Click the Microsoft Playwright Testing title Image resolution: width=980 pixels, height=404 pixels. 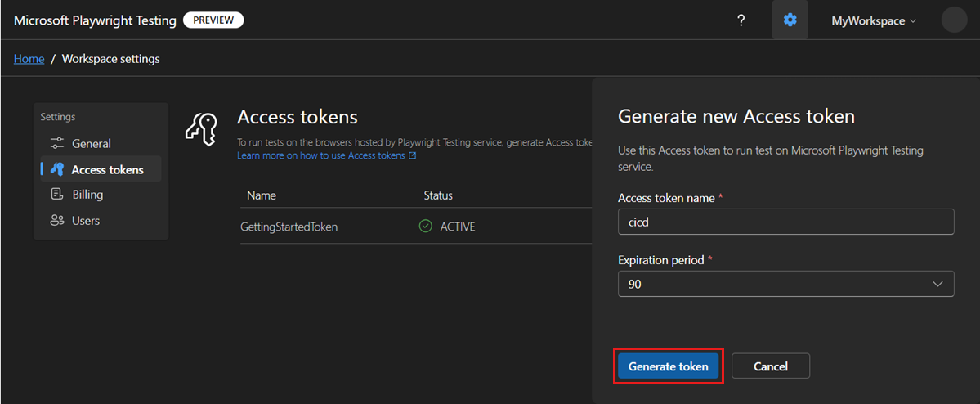[95, 20]
